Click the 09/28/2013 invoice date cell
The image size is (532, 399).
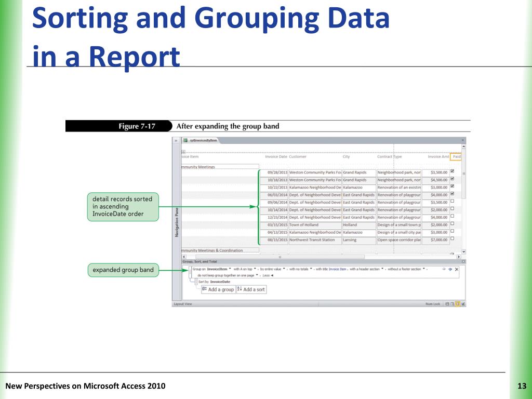point(273,172)
